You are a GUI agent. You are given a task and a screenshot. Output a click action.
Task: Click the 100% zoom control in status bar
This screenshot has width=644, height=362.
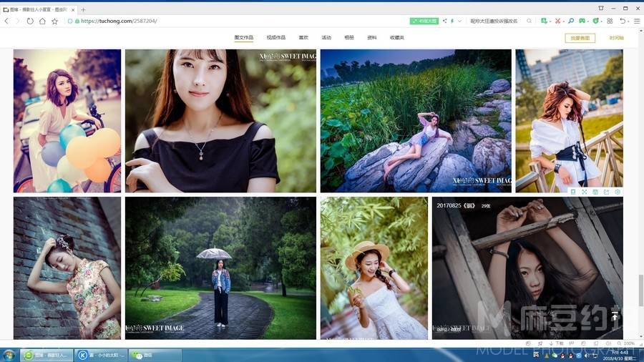[626, 343]
